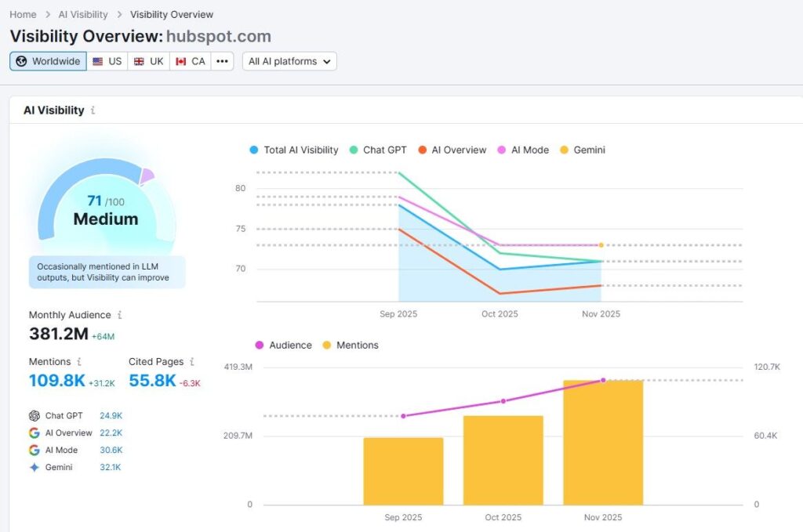Toggle Total AI Visibility legend series
Image resolution: width=803 pixels, height=532 pixels.
tap(294, 150)
